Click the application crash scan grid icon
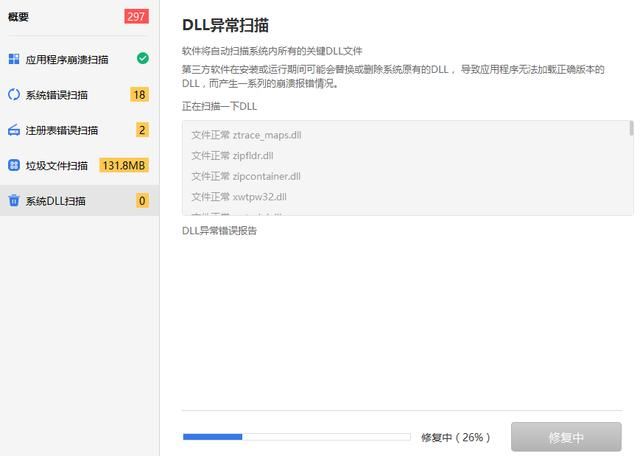 (x=14, y=59)
